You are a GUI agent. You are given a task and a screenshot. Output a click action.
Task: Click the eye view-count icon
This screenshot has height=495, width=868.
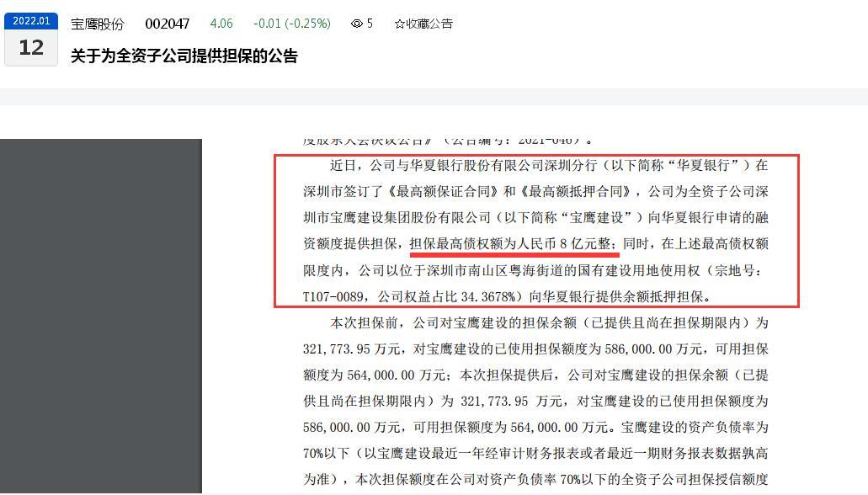[x=357, y=24]
